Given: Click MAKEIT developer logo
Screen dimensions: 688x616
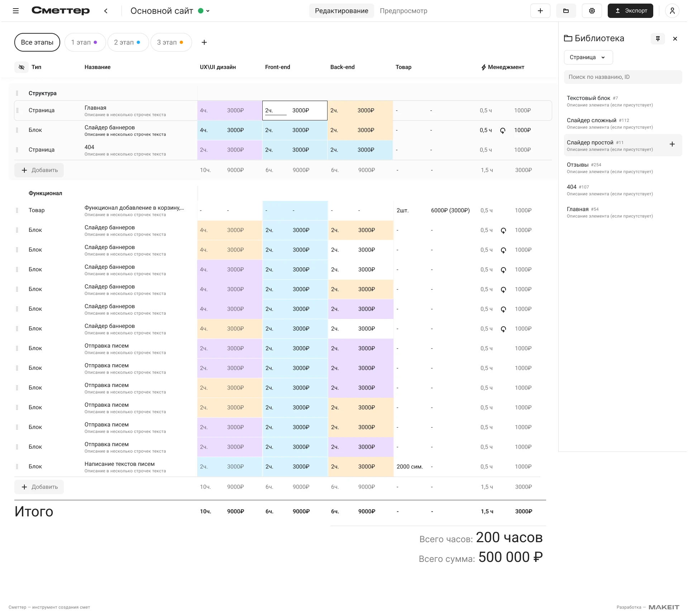Looking at the screenshot, I should 664,607.
